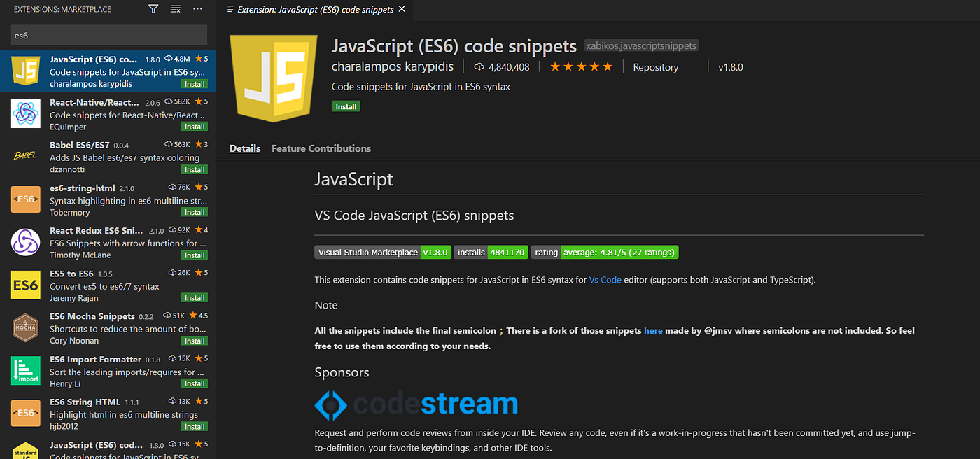
Task: Open the Repository link
Action: coord(655,67)
